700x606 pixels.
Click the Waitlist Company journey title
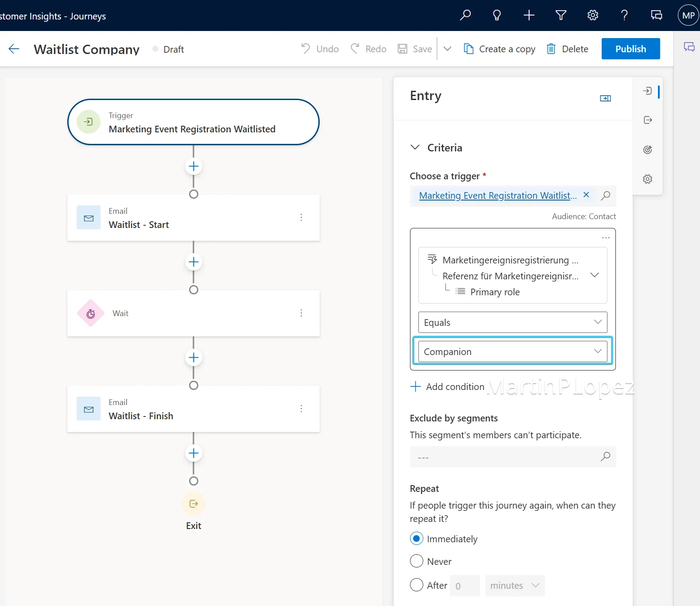point(87,49)
